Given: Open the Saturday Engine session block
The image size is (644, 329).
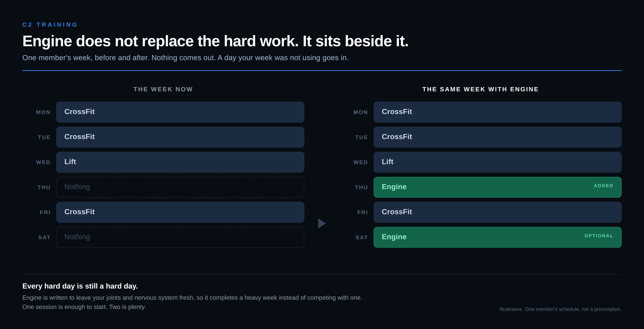Looking at the screenshot, I should coord(497,237).
